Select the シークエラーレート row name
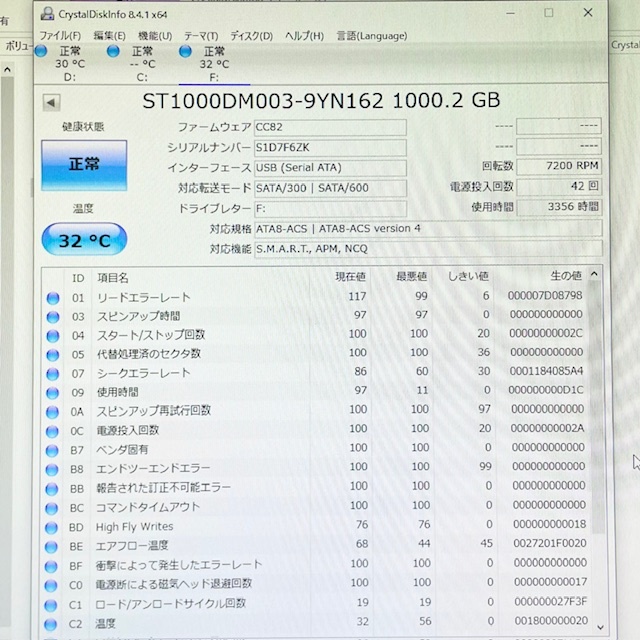 144,373
